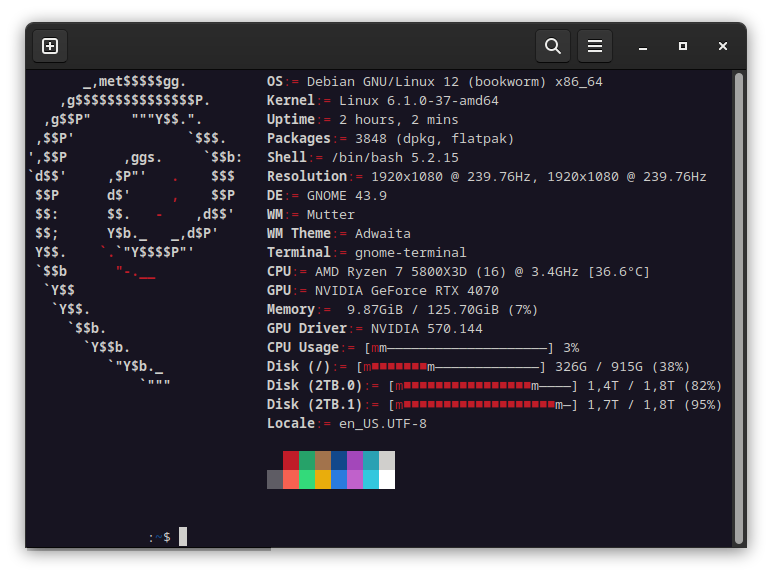Click the dark gray swatch in bottom palette row
The image size is (772, 576).
(275, 480)
